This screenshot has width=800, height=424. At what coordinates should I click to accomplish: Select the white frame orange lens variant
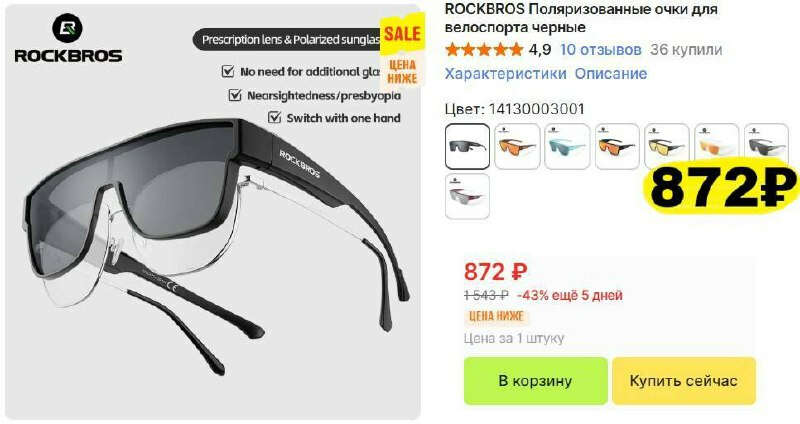[x=716, y=146]
